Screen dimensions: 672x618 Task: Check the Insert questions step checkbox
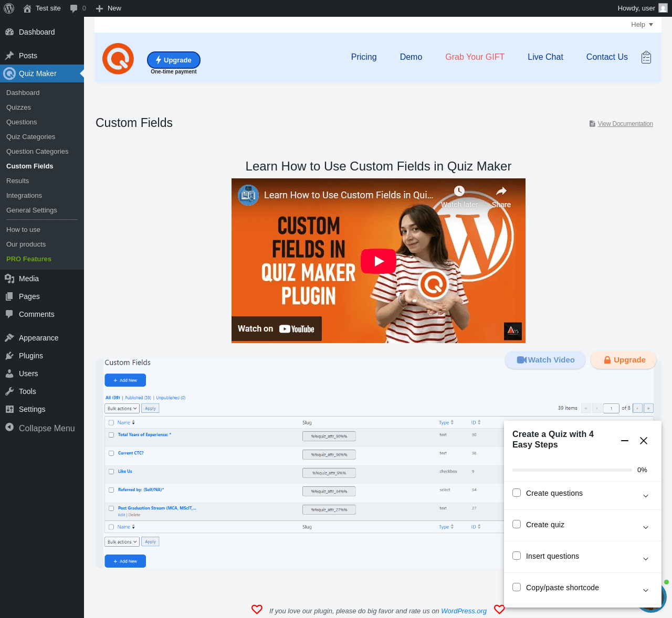point(517,556)
